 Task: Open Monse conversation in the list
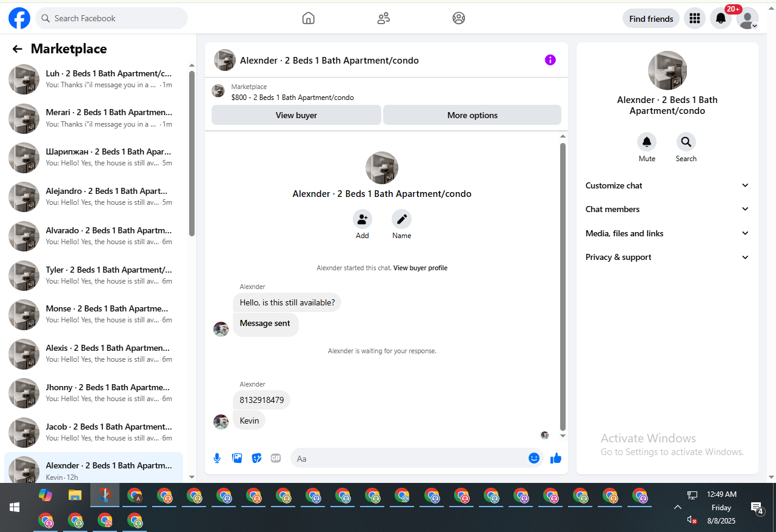[93, 314]
